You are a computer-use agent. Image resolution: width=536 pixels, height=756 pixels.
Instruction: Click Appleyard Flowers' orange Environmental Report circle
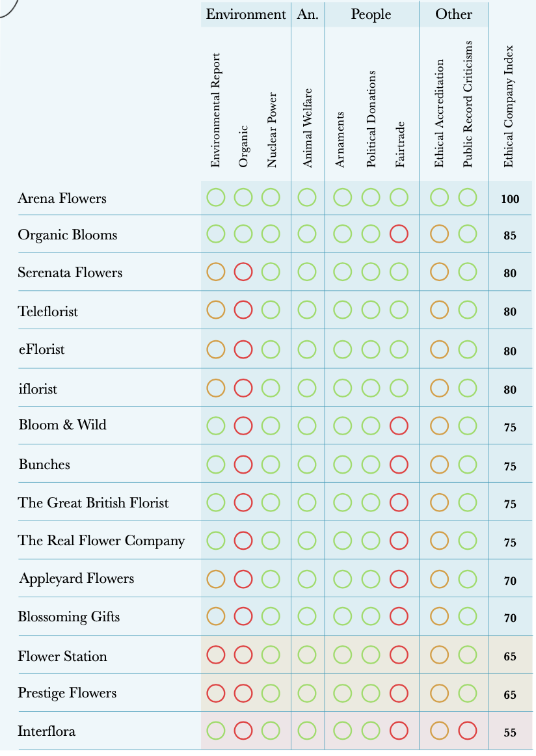tap(216, 578)
